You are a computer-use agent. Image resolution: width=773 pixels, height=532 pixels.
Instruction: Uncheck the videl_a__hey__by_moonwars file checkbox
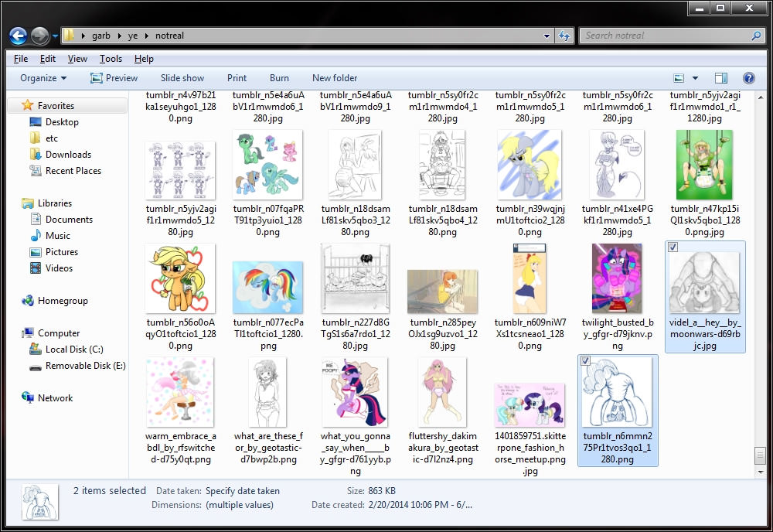coord(673,247)
